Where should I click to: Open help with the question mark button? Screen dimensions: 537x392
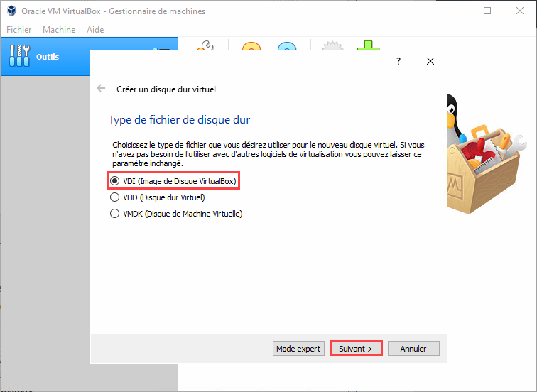point(398,61)
